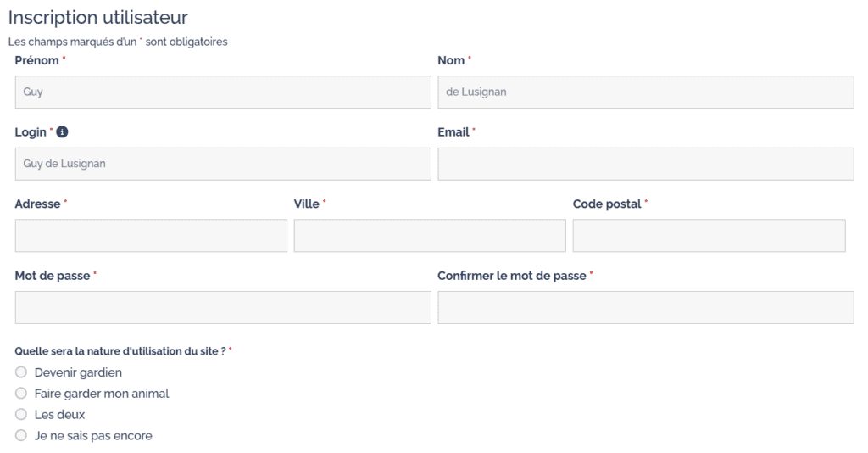The height and width of the screenshot is (453, 868).
Task: Click the 'Quelle sera la nature d'utilisation' question text
Action: point(120,351)
